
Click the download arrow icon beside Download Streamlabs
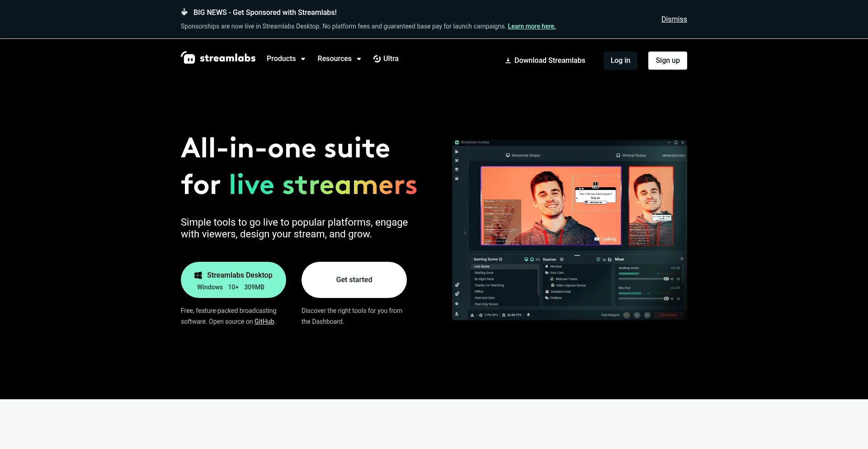508,61
